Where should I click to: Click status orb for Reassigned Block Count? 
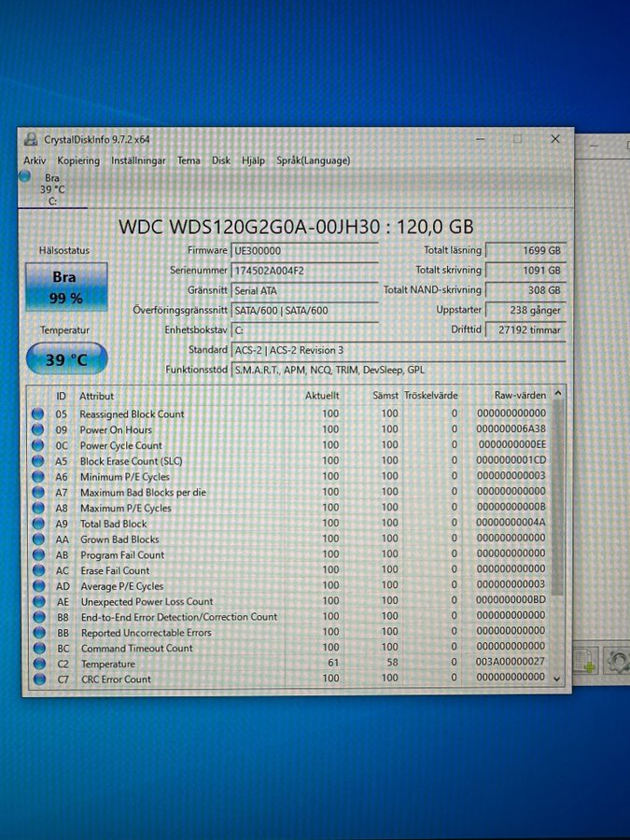(38, 414)
